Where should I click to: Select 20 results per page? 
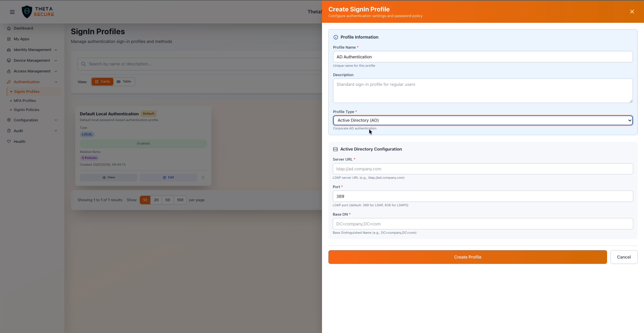coord(156,200)
